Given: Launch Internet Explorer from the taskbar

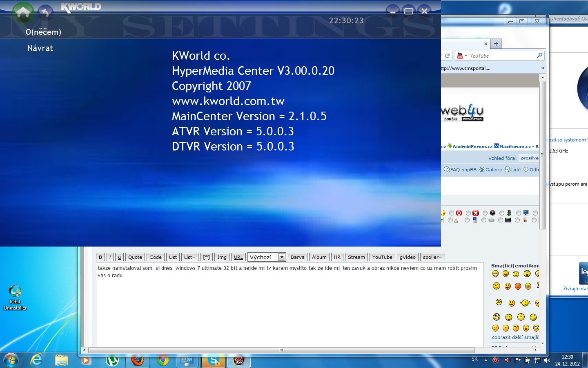Looking at the screenshot, I should [36, 360].
